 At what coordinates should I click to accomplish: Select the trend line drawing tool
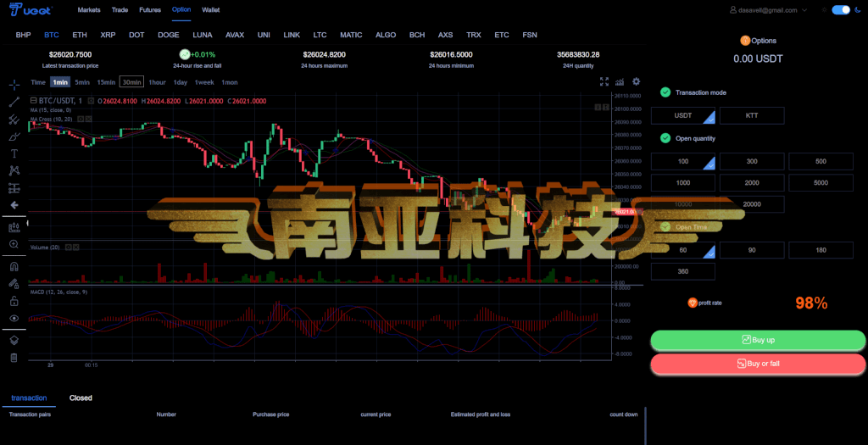tap(14, 102)
